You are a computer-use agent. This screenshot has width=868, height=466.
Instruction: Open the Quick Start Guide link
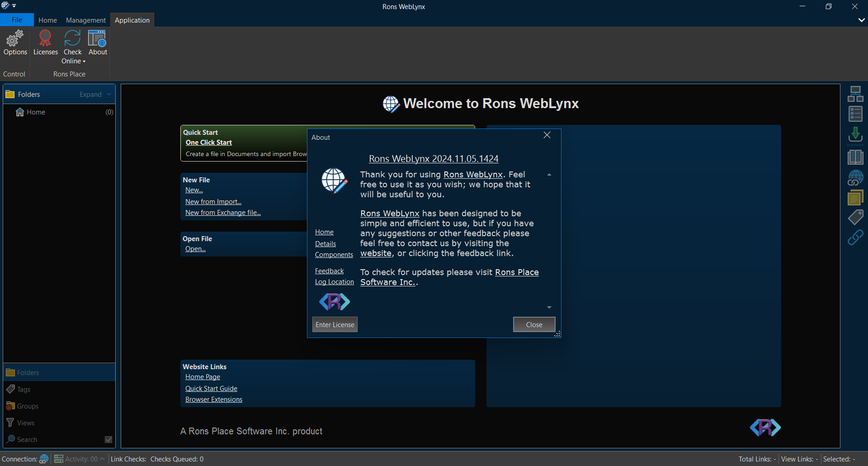pyautogui.click(x=211, y=389)
